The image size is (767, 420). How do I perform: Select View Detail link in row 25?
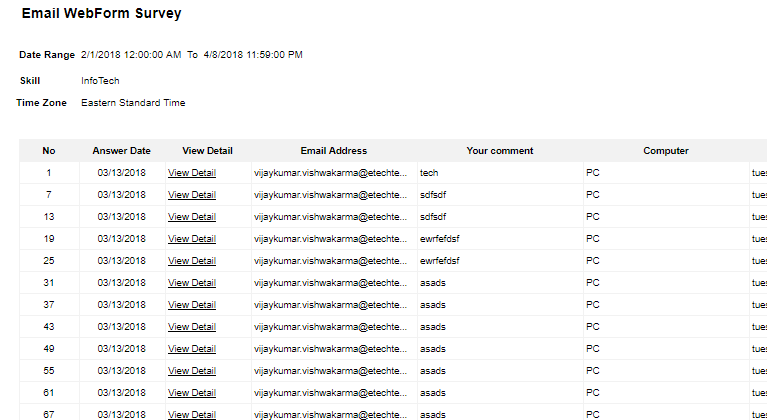[x=191, y=261]
